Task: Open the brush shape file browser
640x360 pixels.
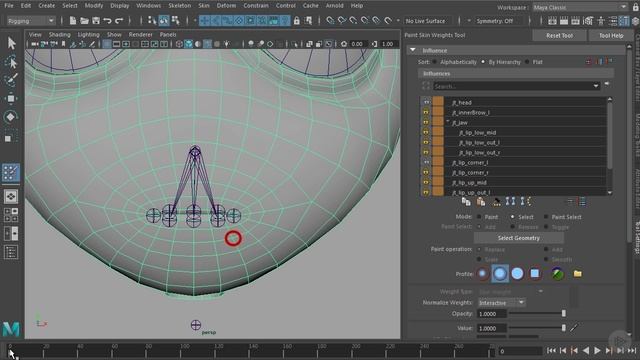Action: (x=577, y=273)
